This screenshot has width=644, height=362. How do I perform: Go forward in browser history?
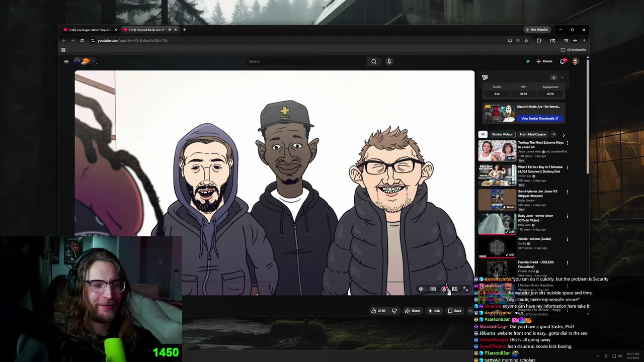coord(72,40)
